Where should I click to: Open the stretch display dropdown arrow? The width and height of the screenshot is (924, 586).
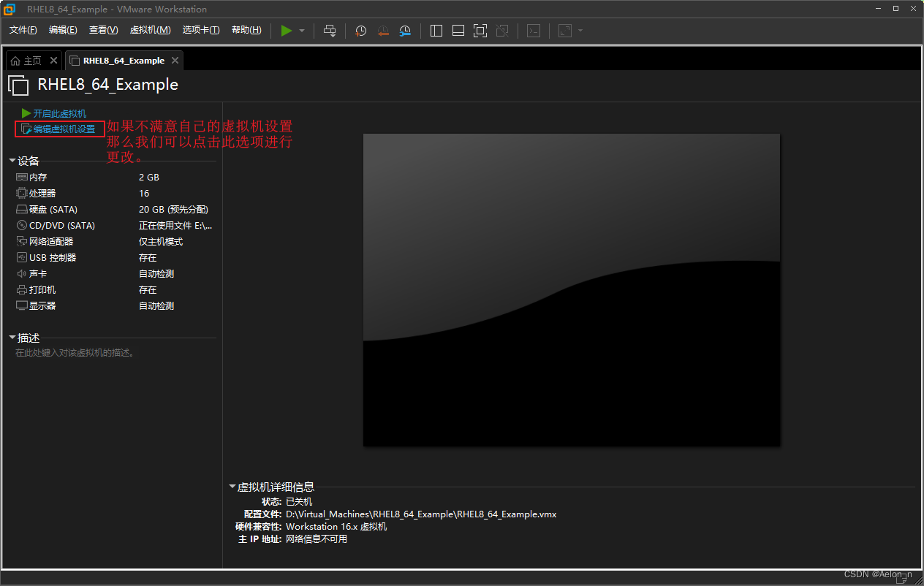pyautogui.click(x=580, y=31)
